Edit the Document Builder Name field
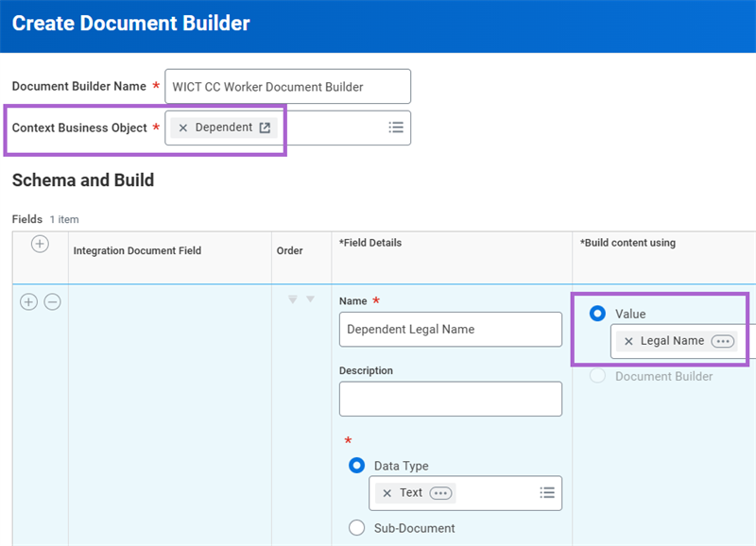 click(288, 86)
